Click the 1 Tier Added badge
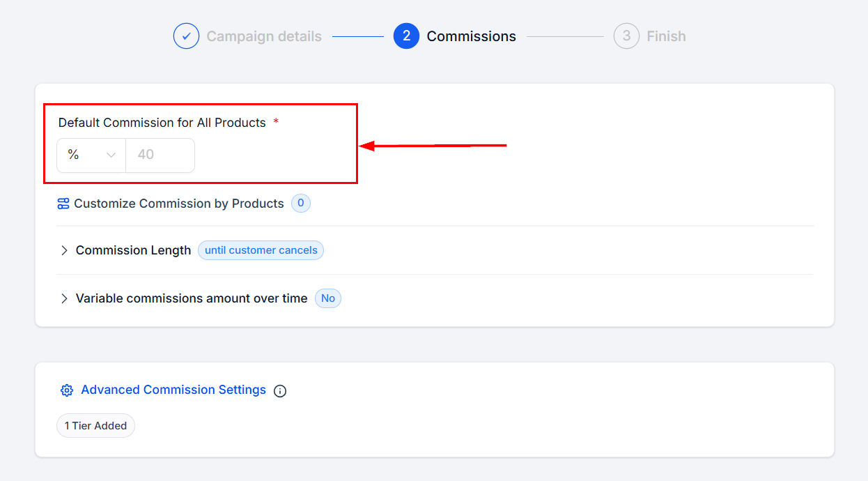Image resolution: width=868 pixels, height=481 pixels. pyautogui.click(x=95, y=425)
